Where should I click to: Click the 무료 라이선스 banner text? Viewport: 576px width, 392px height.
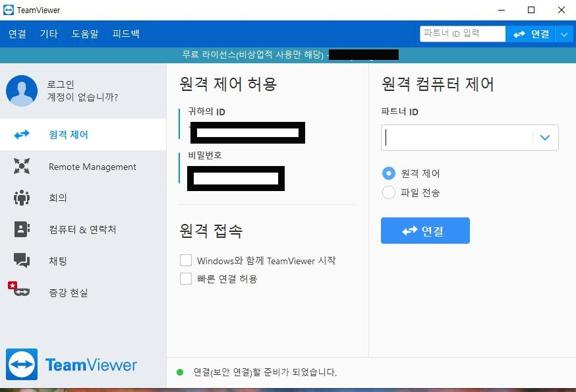point(252,55)
